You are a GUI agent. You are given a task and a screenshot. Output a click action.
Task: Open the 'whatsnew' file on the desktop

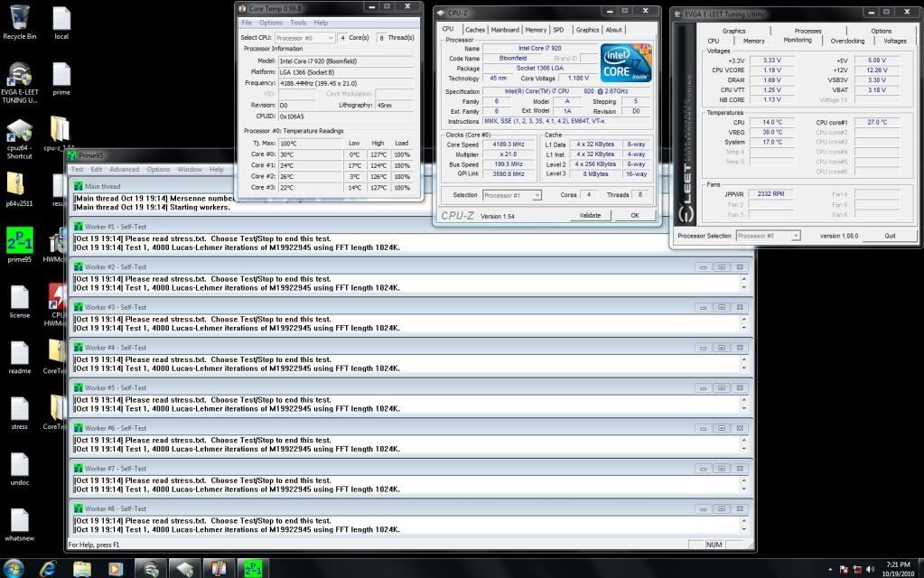click(20, 525)
